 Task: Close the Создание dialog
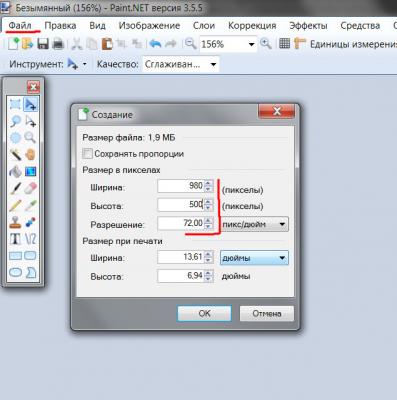tap(277, 111)
